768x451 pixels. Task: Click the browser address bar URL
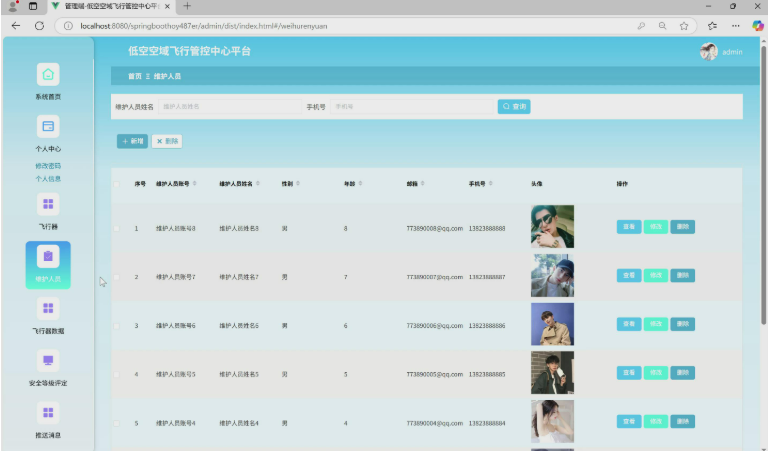pyautogui.click(x=203, y=26)
